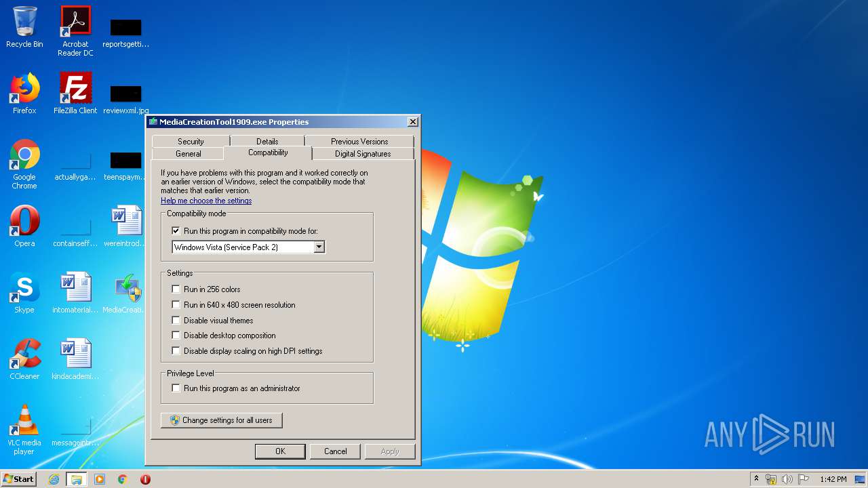868x488 pixels.
Task: Close the Properties dialog
Action: (x=412, y=122)
